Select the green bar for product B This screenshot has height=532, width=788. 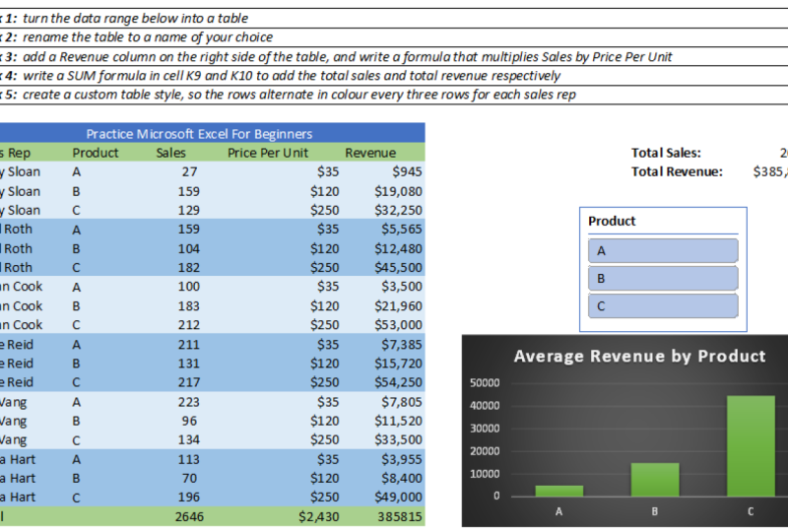click(655, 480)
